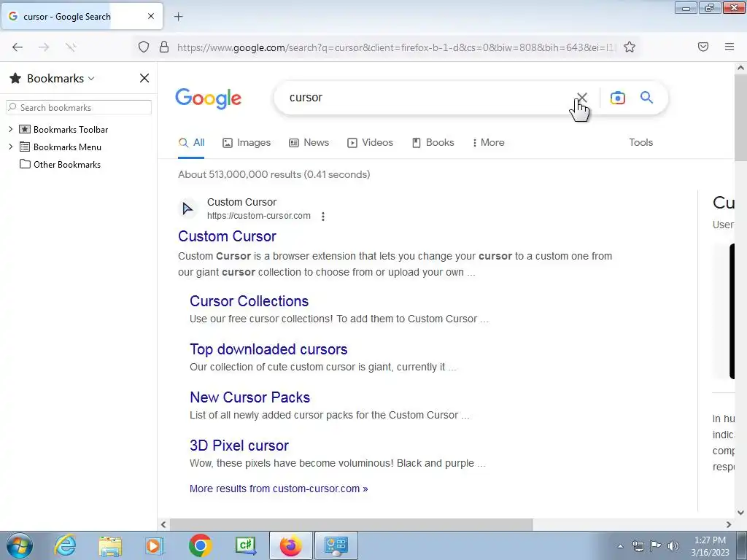Clear the Google search box
Viewport: 747px width, 560px height.
581,98
